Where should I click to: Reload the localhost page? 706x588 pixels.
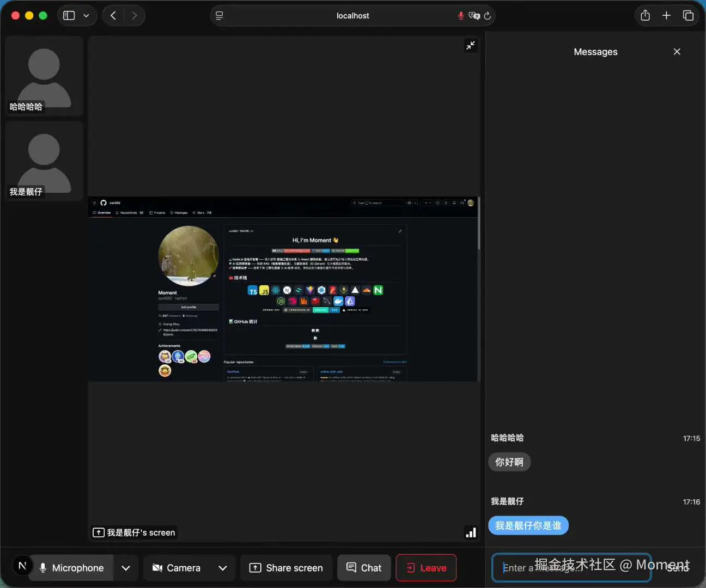[x=488, y=16]
